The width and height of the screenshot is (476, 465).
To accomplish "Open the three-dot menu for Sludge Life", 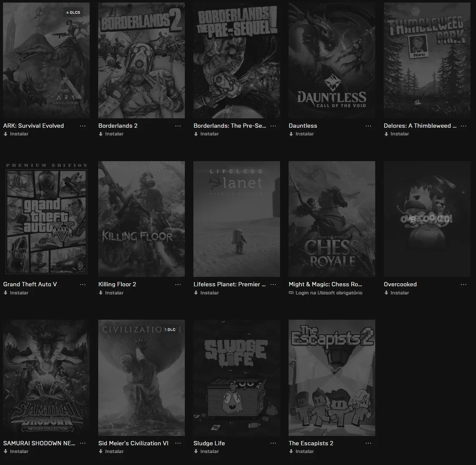I will pyautogui.click(x=273, y=443).
